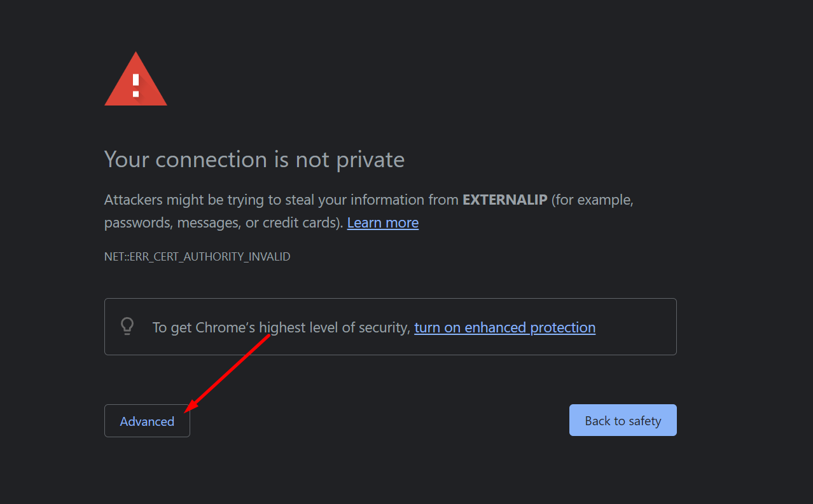
Task: Click the enhanced protection suggestion box
Action: pos(391,327)
